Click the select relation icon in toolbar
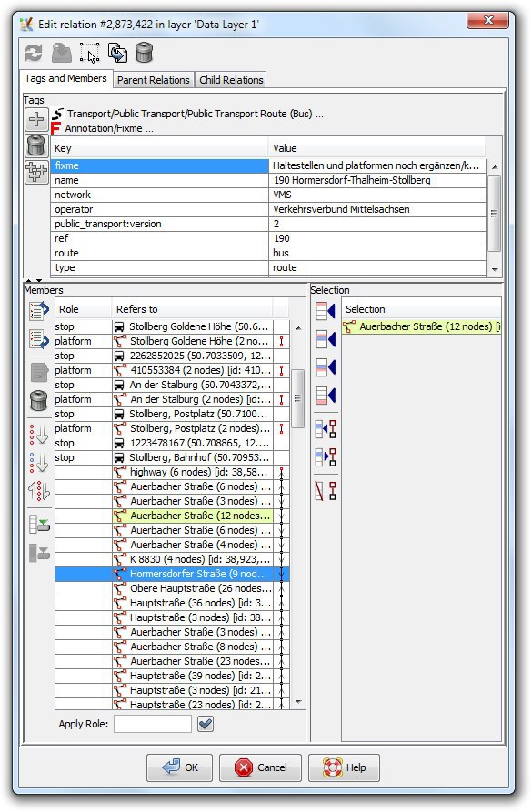 [x=90, y=53]
